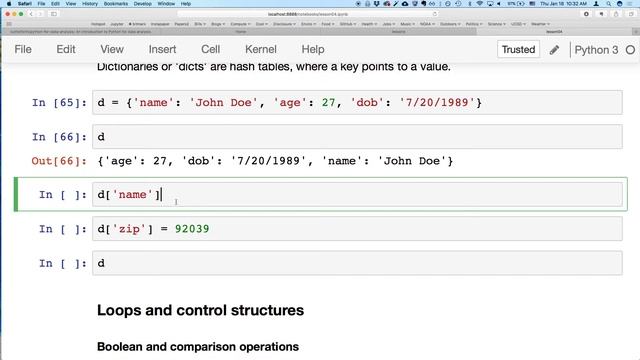The width and height of the screenshot is (640, 360).
Task: Click the Trusted notebook button
Action: point(518,49)
